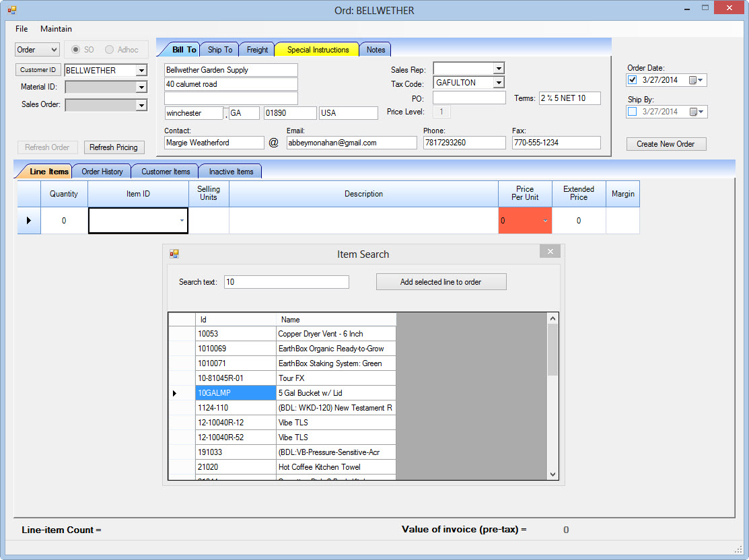Open the Customer Items tab

click(166, 172)
